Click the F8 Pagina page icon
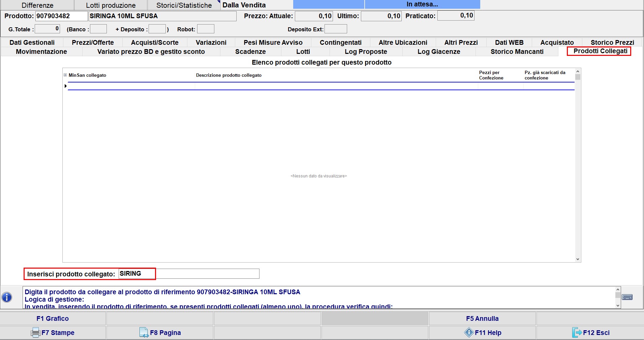644x340 pixels. [x=144, y=333]
